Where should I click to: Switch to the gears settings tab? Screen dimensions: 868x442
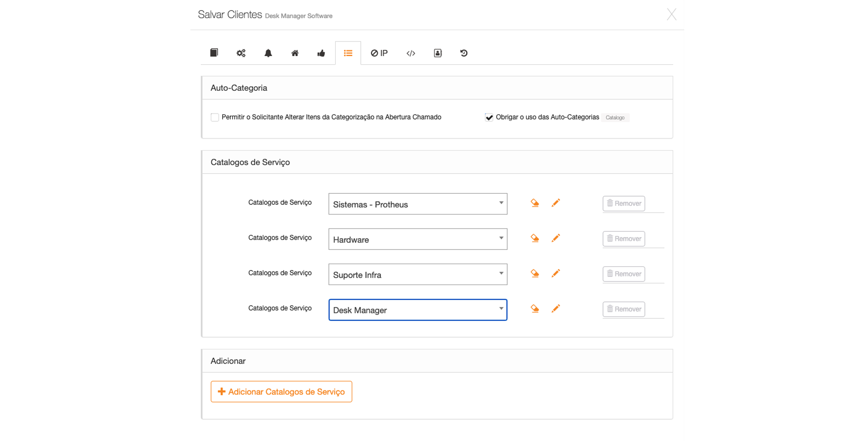click(241, 53)
